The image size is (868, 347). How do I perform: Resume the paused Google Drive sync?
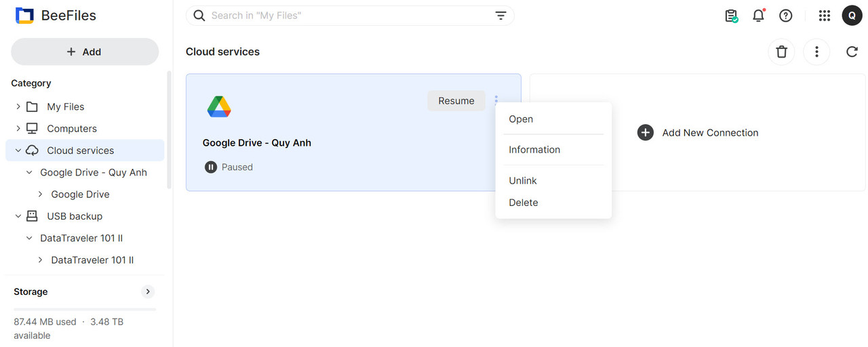(x=456, y=101)
